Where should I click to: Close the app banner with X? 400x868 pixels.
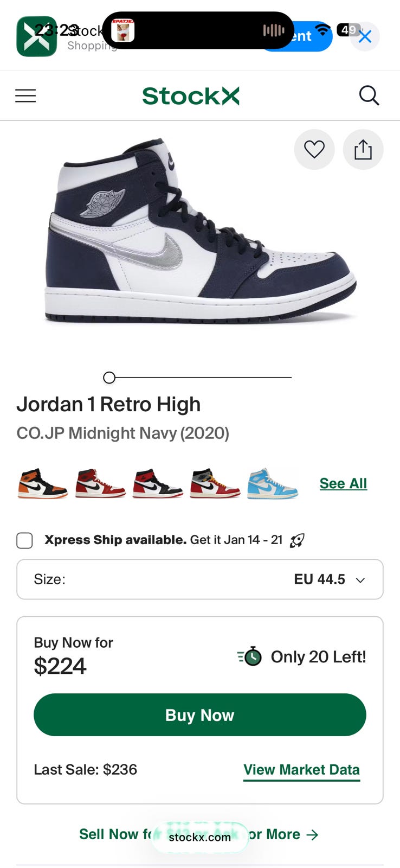(x=365, y=36)
